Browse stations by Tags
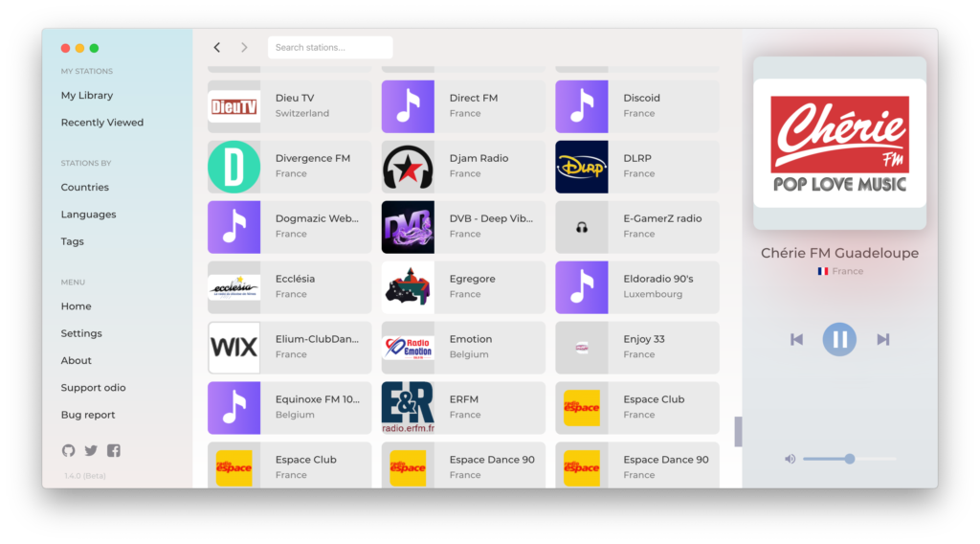 [72, 241]
